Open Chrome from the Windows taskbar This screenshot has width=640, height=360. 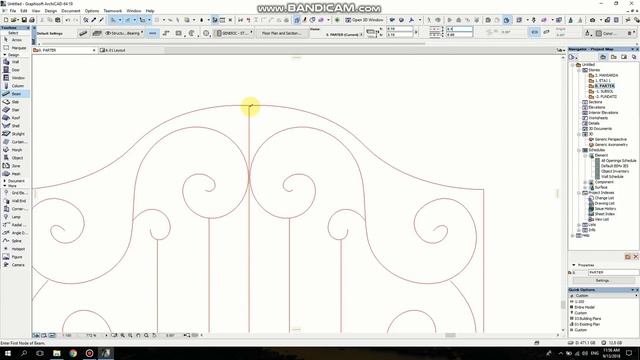[73, 353]
